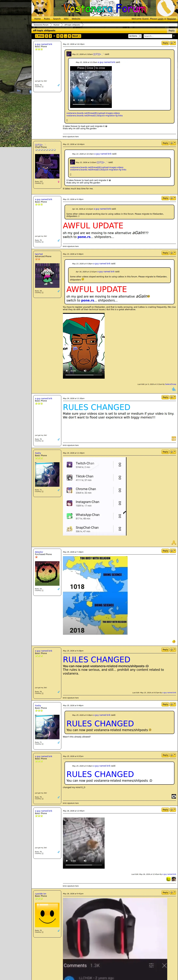Viewport: 178px width, 980px height.
Task: Click reaction icon on 'changed my mind' post
Action: tap(174, 796)
